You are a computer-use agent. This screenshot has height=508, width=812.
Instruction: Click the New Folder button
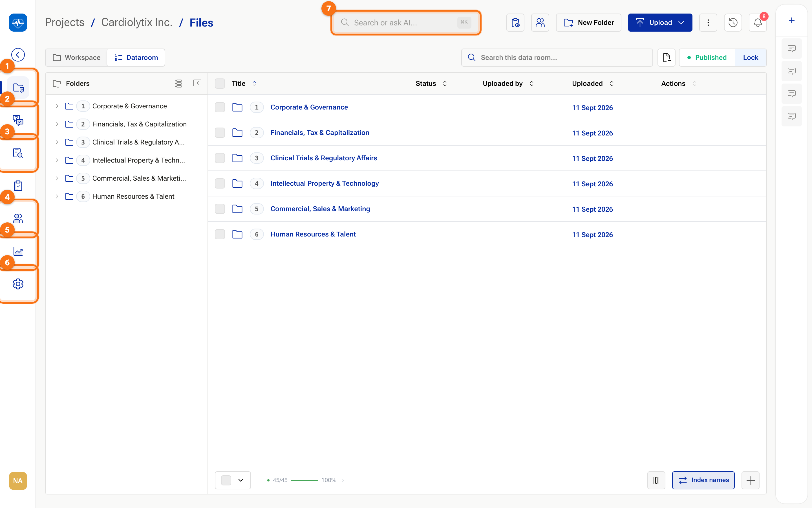tap(588, 23)
